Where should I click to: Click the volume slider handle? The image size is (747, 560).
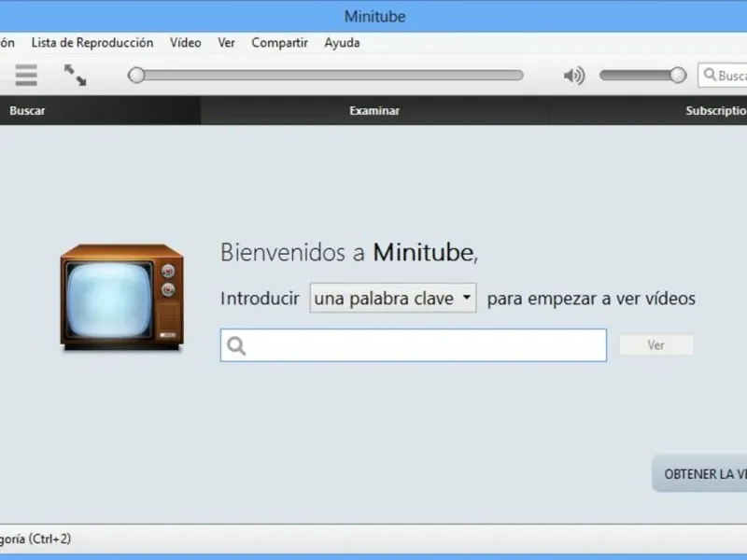click(678, 76)
